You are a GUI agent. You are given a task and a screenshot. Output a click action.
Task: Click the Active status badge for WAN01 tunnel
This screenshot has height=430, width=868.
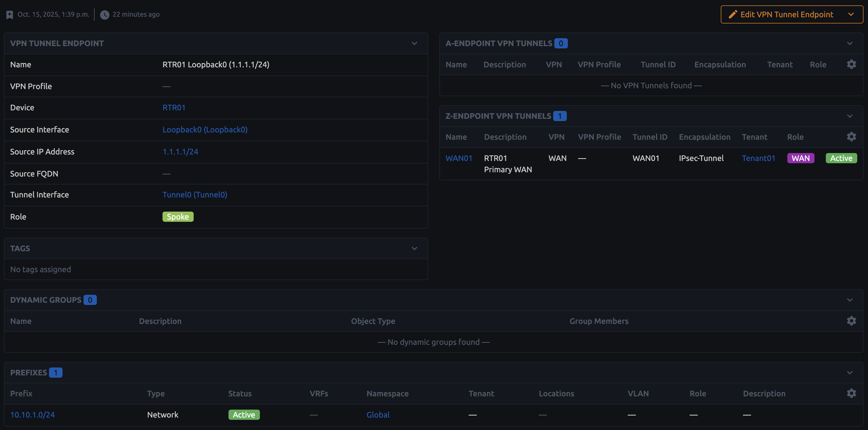[841, 158]
